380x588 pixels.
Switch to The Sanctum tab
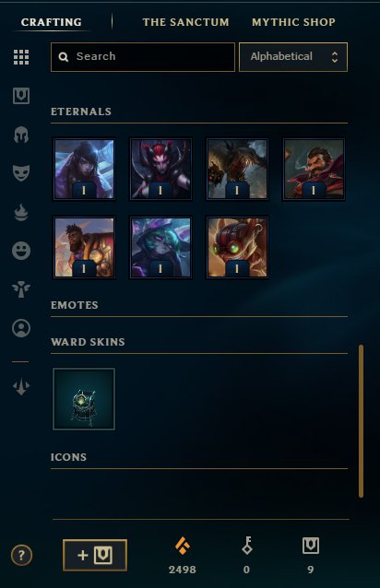pos(185,22)
